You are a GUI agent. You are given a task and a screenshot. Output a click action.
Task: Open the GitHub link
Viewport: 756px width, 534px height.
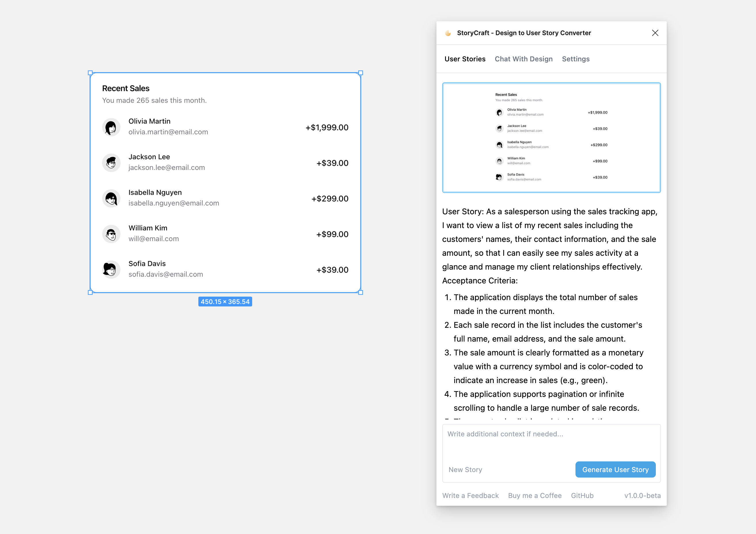click(x=582, y=495)
